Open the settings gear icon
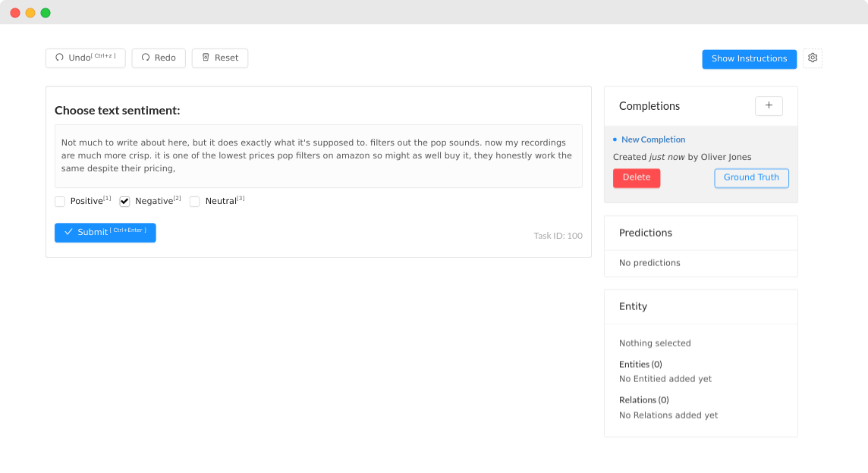The height and width of the screenshot is (473, 868). 813,58
